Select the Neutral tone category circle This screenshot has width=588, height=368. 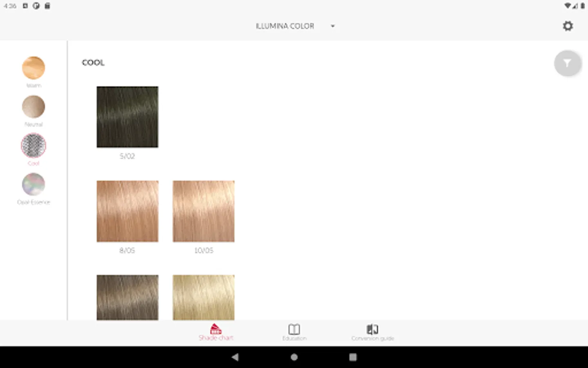pos(33,106)
